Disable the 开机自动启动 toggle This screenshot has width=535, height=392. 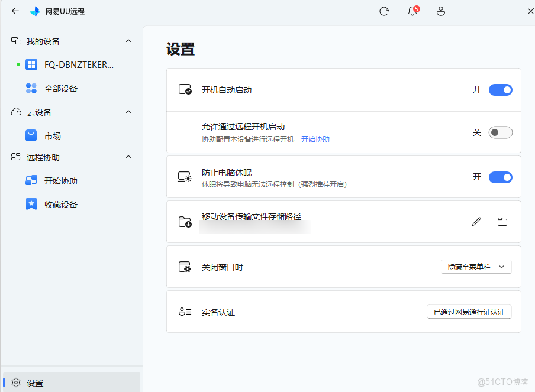[500, 90]
